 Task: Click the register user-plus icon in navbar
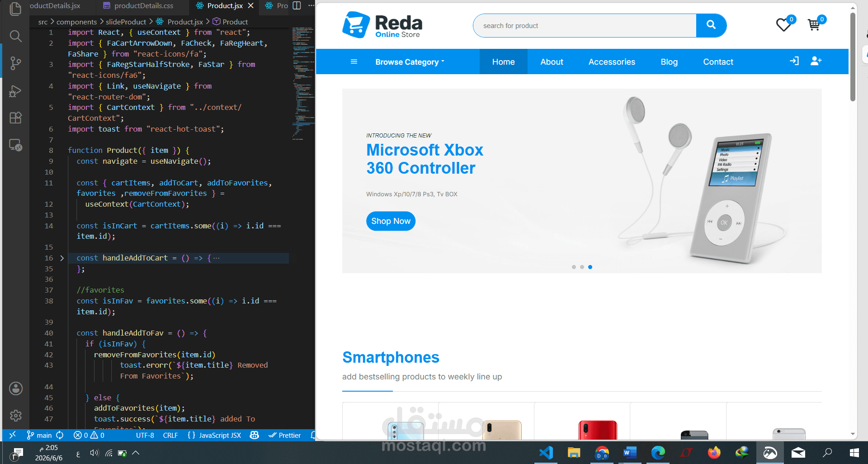point(816,61)
